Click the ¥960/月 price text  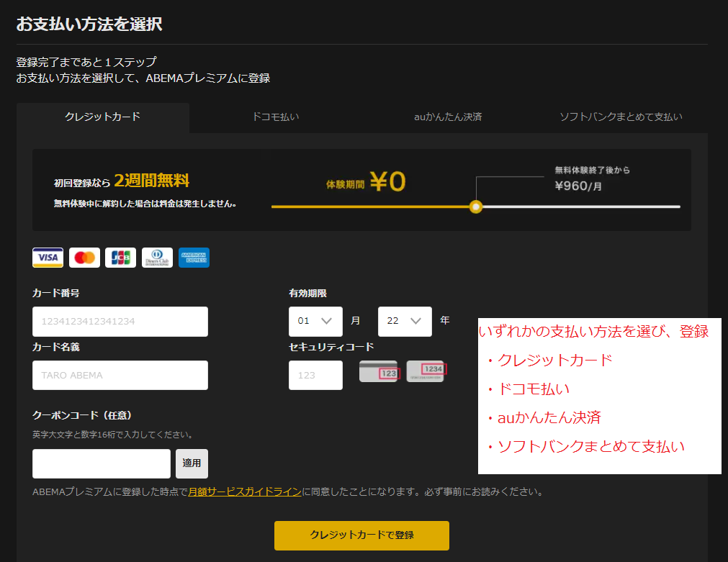click(578, 186)
